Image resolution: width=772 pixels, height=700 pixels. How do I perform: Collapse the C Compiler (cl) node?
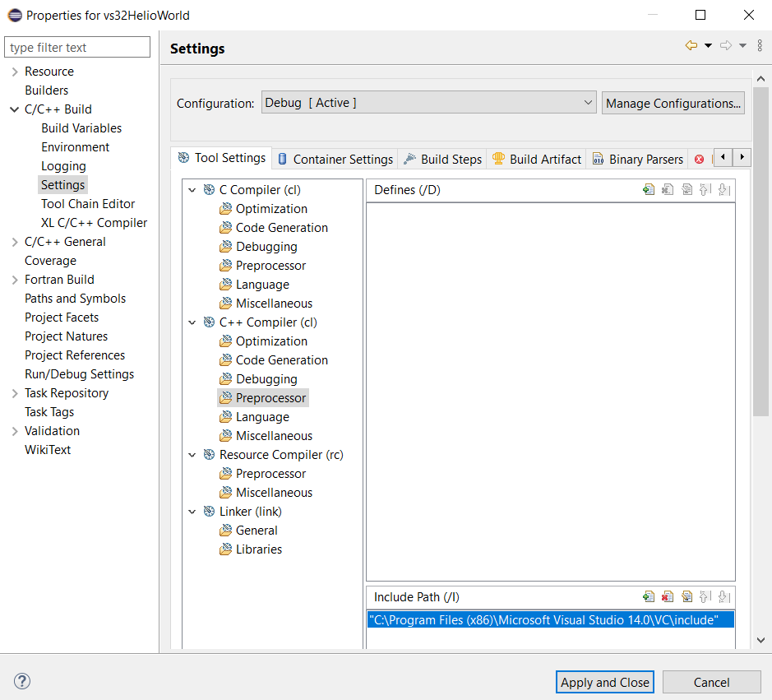tap(192, 190)
